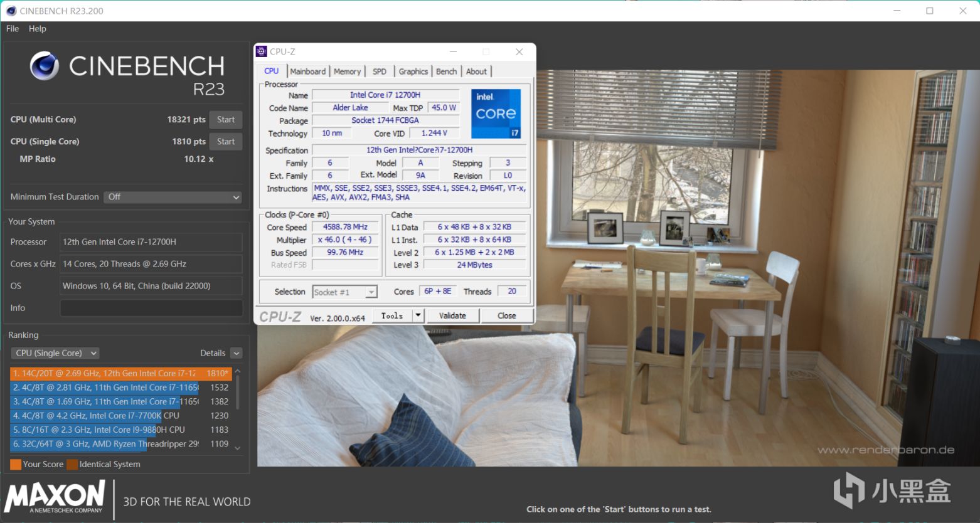
Task: Switch to the Memory tab in CPU-Z
Action: (347, 71)
